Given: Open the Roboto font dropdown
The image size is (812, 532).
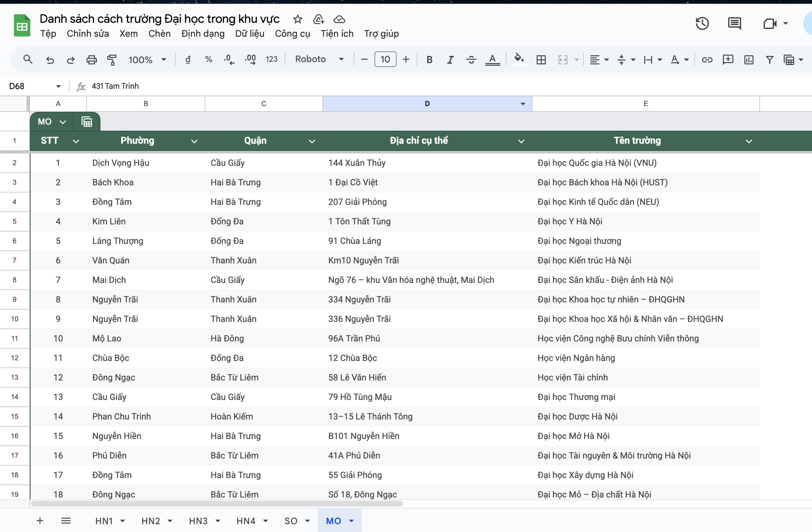Looking at the screenshot, I should point(319,60).
